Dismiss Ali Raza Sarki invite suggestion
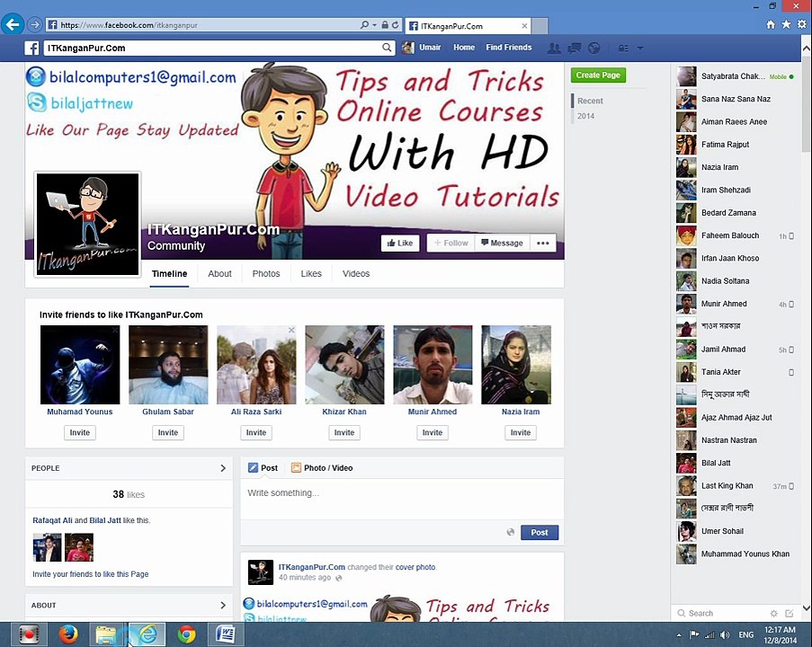Screen dimensions: 812x647 (291, 330)
